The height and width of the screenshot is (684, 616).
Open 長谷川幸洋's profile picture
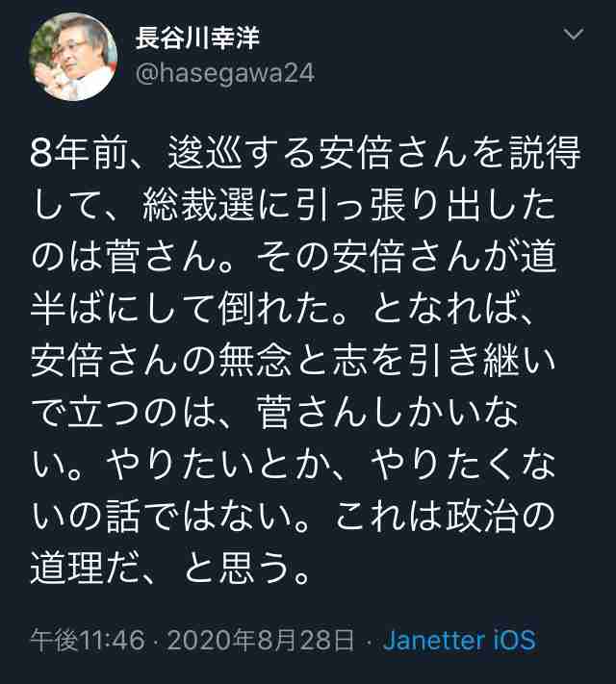[x=73, y=57]
